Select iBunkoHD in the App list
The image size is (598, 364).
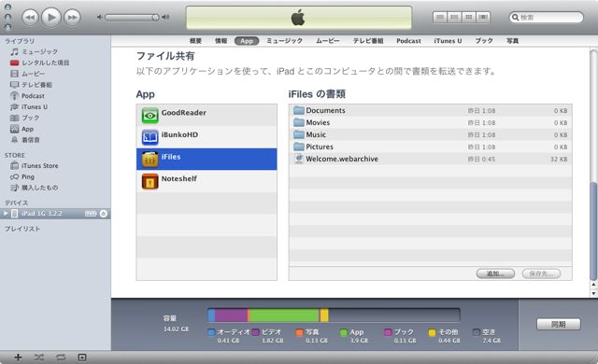206,137
